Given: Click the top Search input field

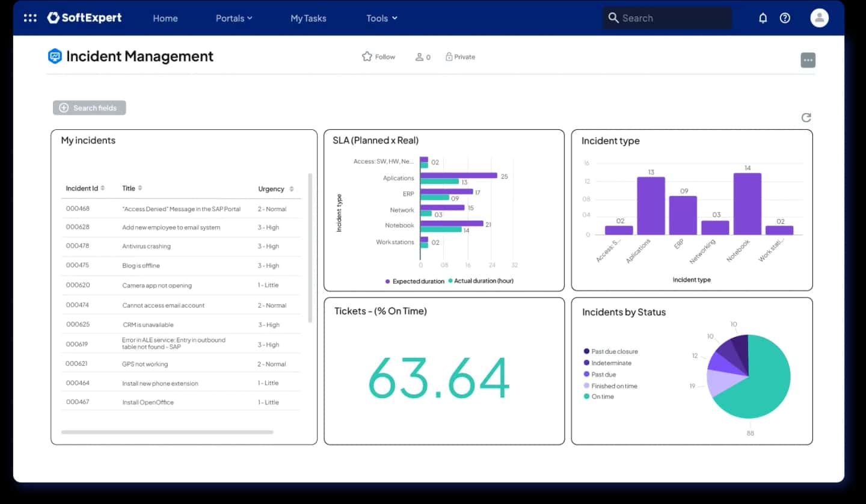Looking at the screenshot, I should click(x=668, y=18).
